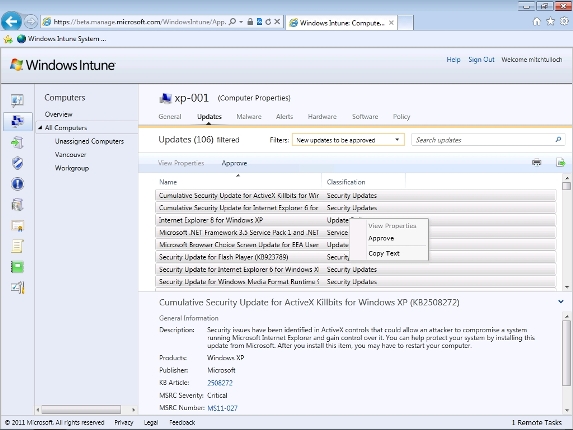Open the Alerts info icon in sidebar
This screenshot has width=573, height=430.
[x=17, y=184]
